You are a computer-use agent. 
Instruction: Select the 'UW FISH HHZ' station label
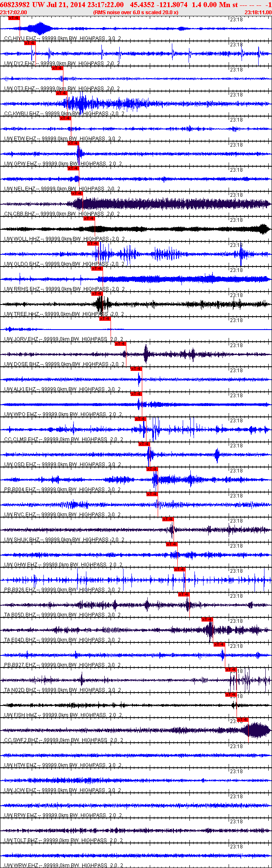point(21,715)
